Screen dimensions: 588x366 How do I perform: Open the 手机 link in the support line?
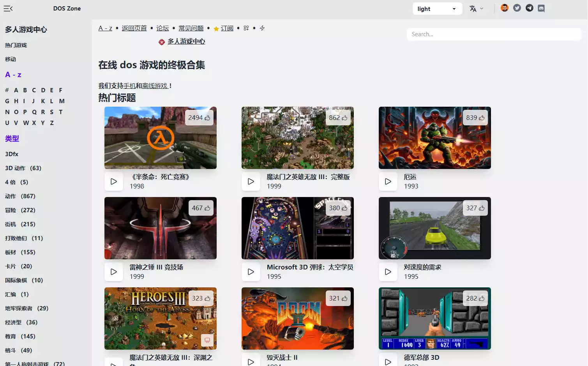(x=129, y=86)
